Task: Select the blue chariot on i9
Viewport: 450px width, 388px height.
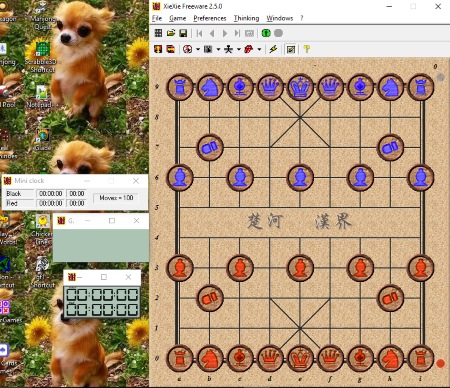Action: click(421, 87)
